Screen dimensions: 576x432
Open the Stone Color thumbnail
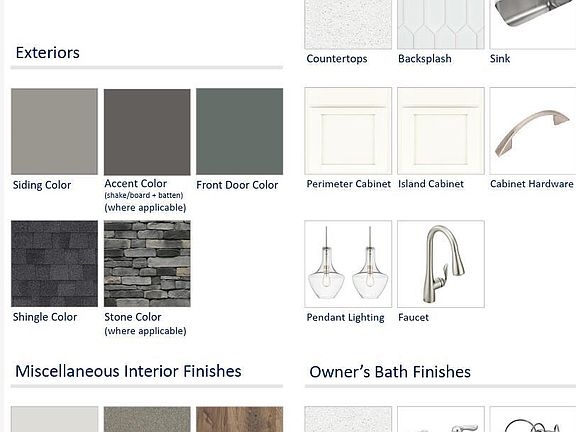coord(147,264)
